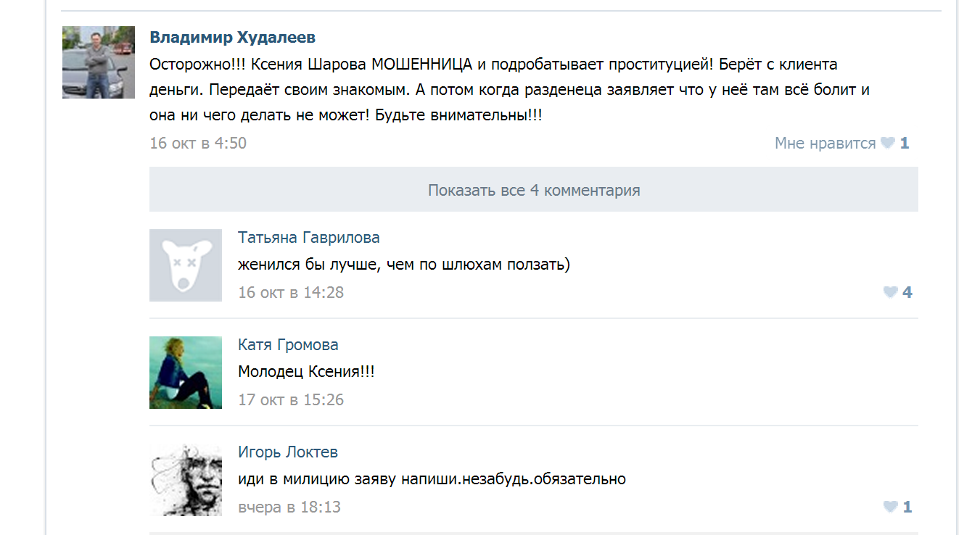
Task: Open the Владимир Худалеев profile link
Action: click(x=232, y=38)
